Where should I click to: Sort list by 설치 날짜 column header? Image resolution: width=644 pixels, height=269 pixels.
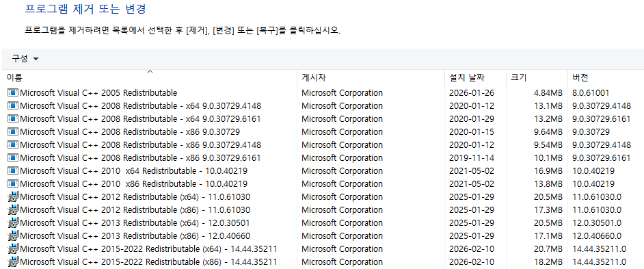(475, 77)
